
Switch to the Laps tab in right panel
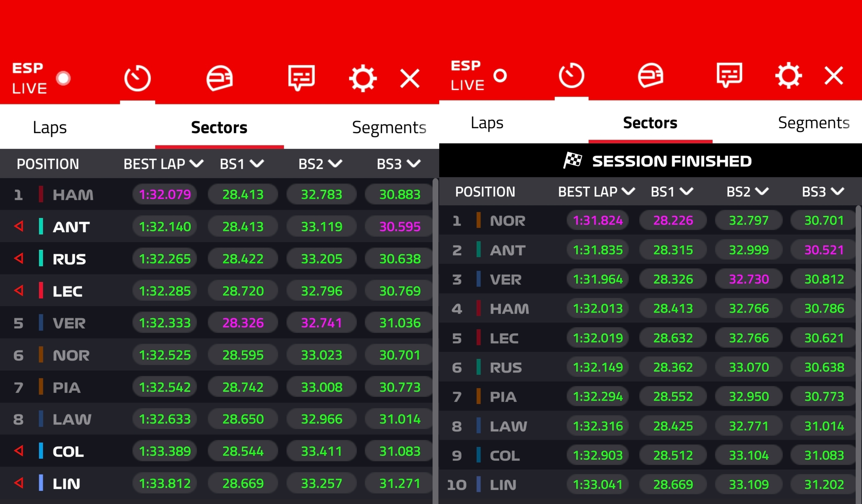tap(487, 123)
